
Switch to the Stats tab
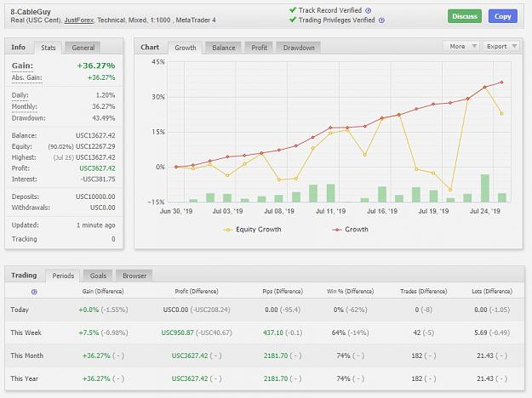49,48
